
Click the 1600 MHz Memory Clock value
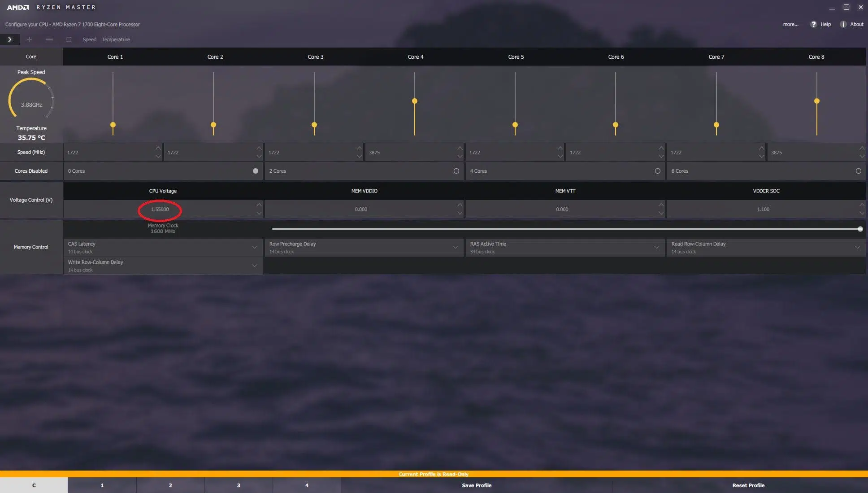(x=163, y=231)
